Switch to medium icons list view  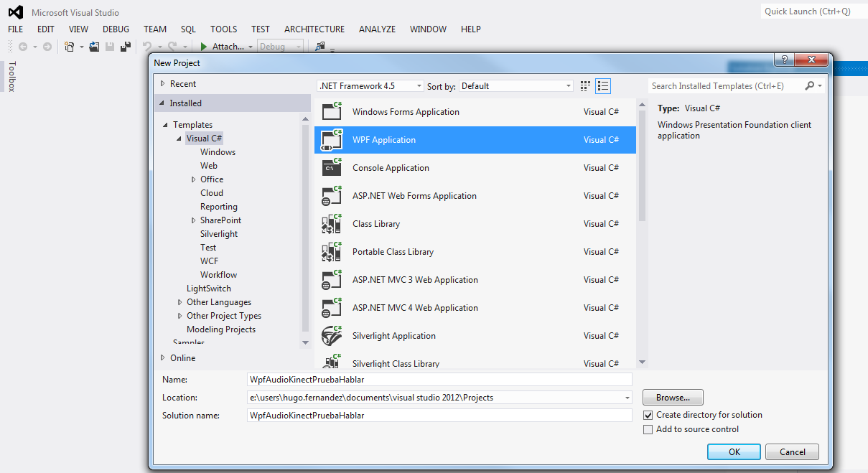[603, 86]
